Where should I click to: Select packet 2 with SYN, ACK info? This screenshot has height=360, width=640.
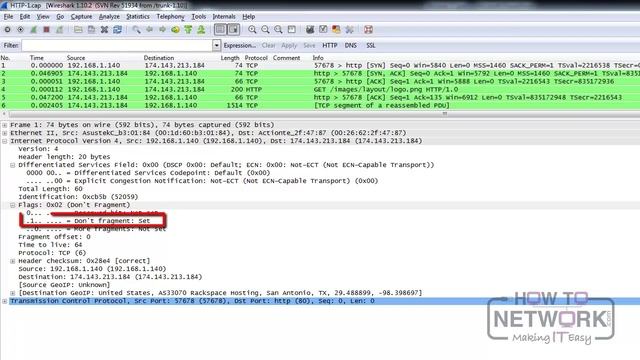click(320, 73)
